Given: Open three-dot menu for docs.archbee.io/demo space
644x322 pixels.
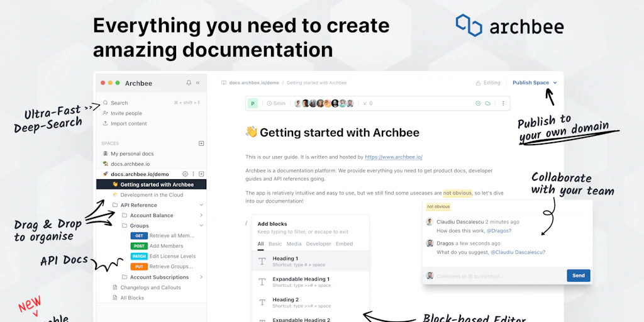Looking at the screenshot, I should point(194,174).
